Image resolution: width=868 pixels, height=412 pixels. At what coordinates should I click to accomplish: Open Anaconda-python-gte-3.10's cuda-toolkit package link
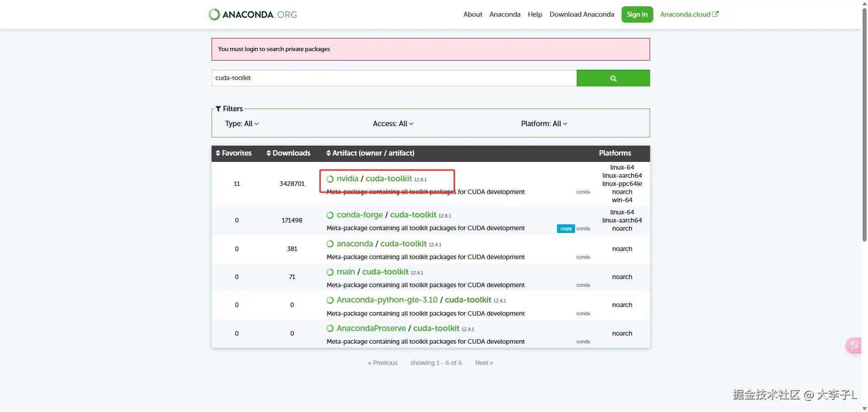[x=468, y=300]
